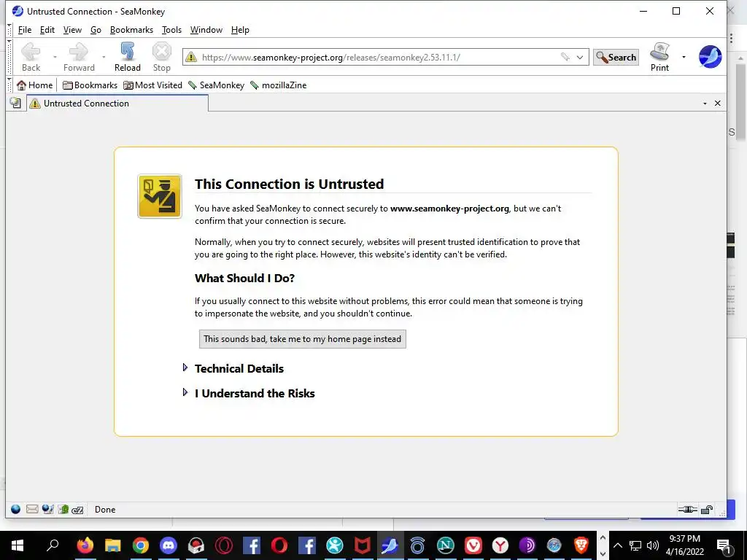Click the Done status text
The width and height of the screenshot is (747, 560).
click(105, 510)
